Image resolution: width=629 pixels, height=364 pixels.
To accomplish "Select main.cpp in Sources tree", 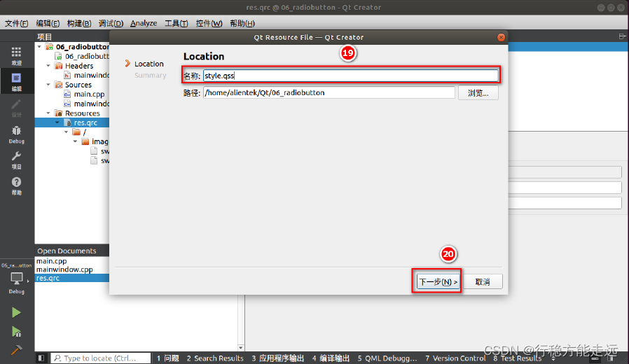I will pos(89,94).
